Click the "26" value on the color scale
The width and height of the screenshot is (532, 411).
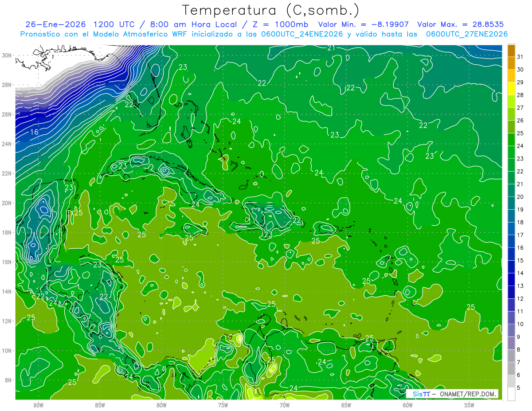coord(520,120)
